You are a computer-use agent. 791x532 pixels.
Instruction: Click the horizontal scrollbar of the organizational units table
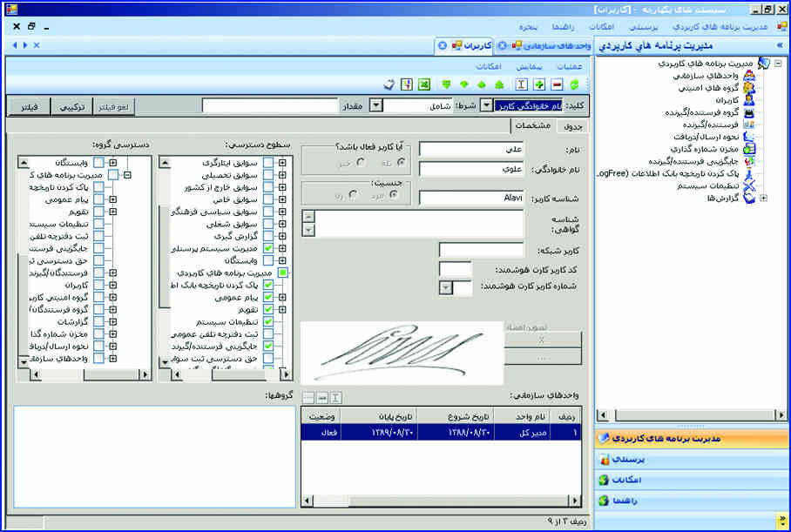tap(442, 502)
